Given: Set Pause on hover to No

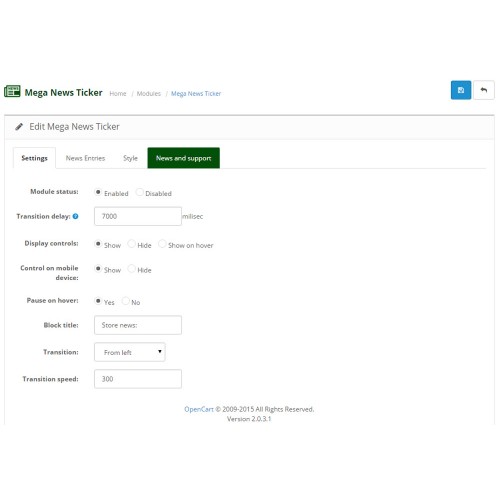Looking at the screenshot, I should [x=125, y=301].
